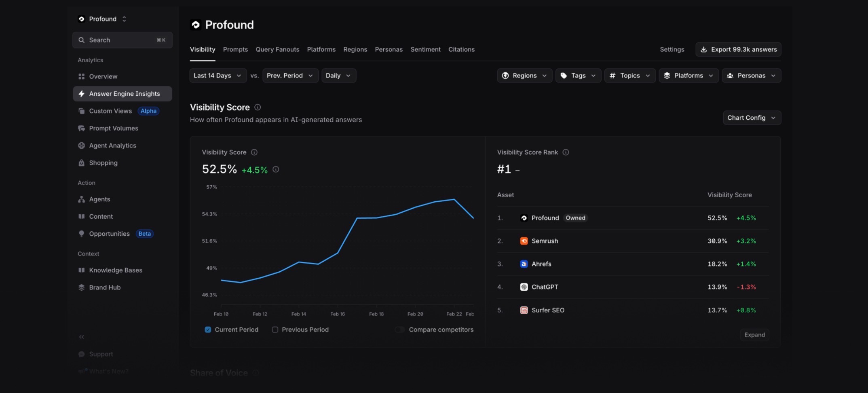This screenshot has width=868, height=393.
Task: Open the Chart Config dropdown
Action: (x=752, y=118)
